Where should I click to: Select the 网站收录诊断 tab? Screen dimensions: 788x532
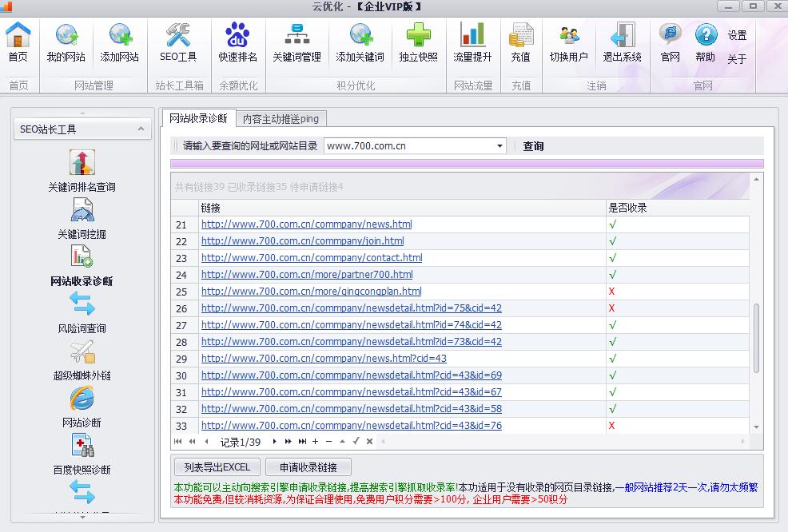tap(198, 118)
